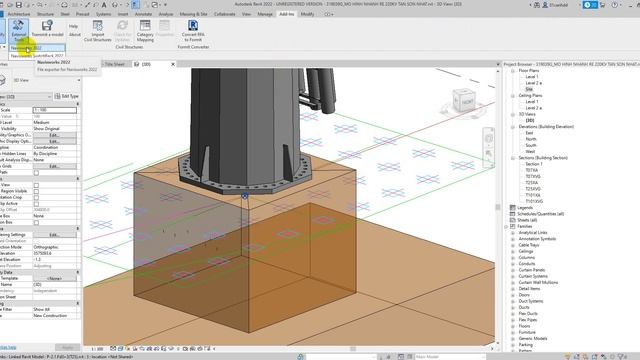Click the navigation bar zoom wheel icon

pyautogui.click(x=489, y=139)
